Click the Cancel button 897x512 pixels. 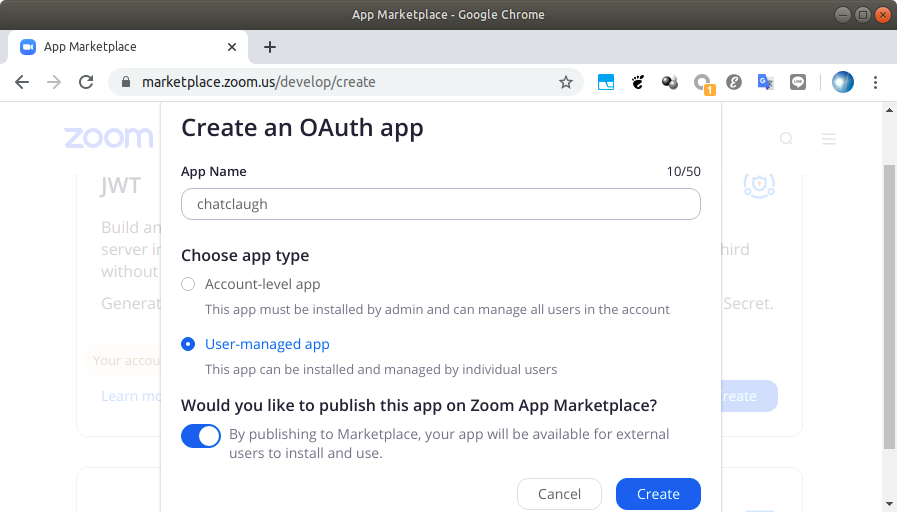559,494
